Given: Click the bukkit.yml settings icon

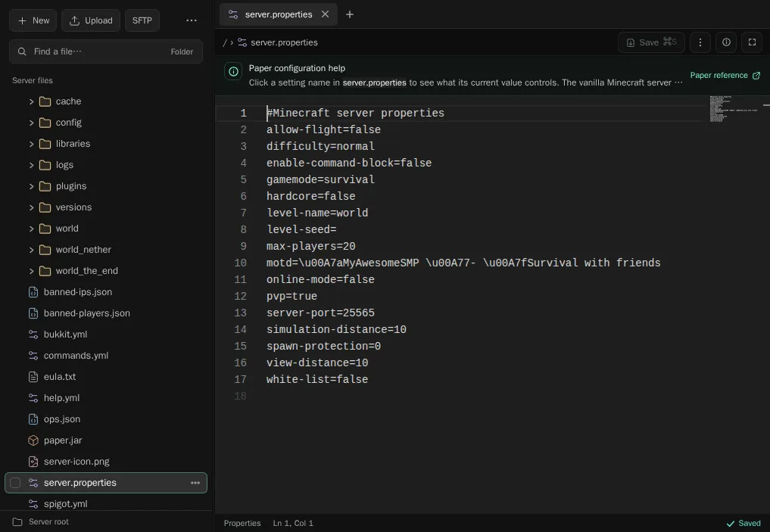Looking at the screenshot, I should 33,334.
